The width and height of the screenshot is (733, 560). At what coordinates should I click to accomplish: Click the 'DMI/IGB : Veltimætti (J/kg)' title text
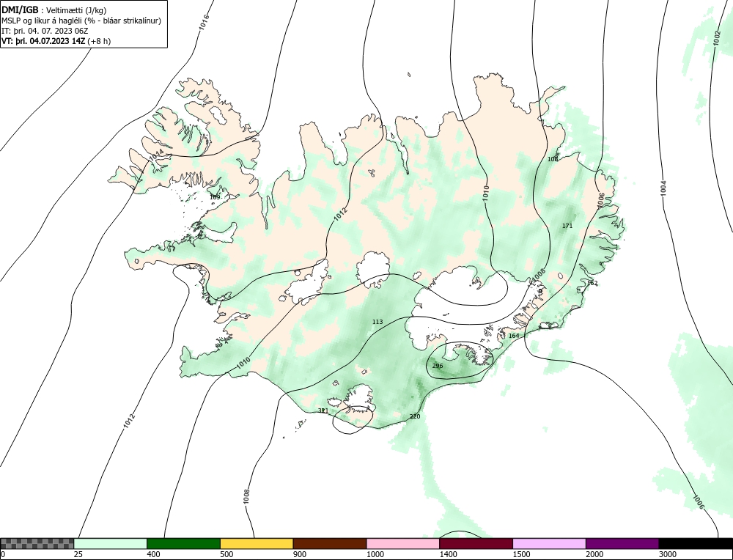pos(56,10)
